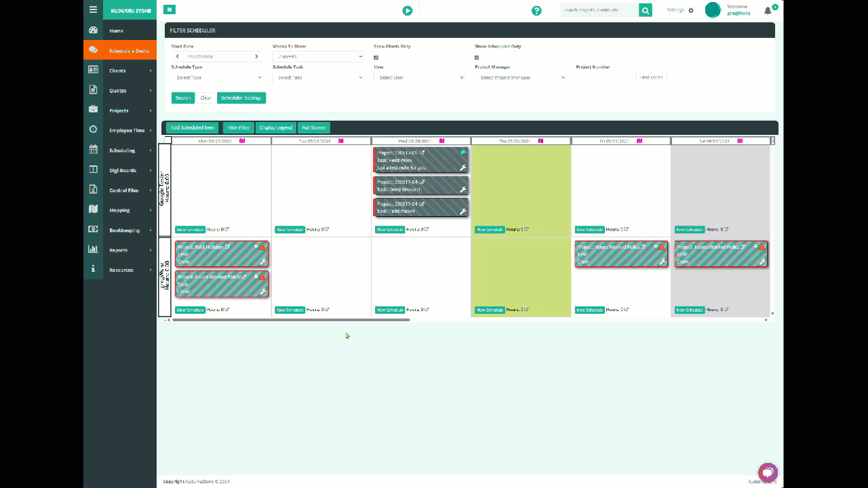Click the Add Scheduled Item button
The image size is (868, 488).
193,127
